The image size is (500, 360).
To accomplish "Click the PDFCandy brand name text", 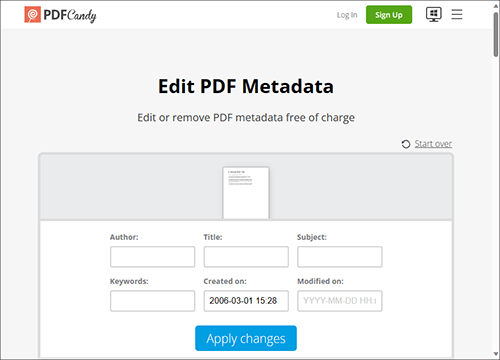I will click(x=70, y=15).
